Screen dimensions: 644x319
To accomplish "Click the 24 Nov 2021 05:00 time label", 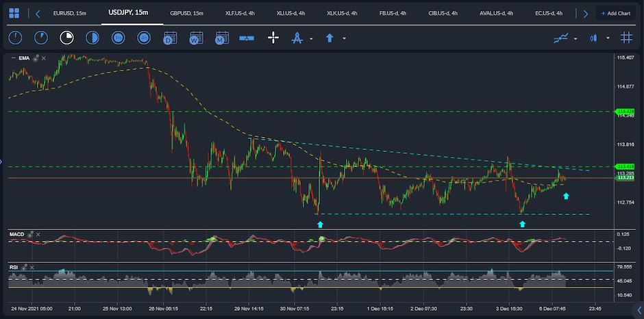I will 32,308.
